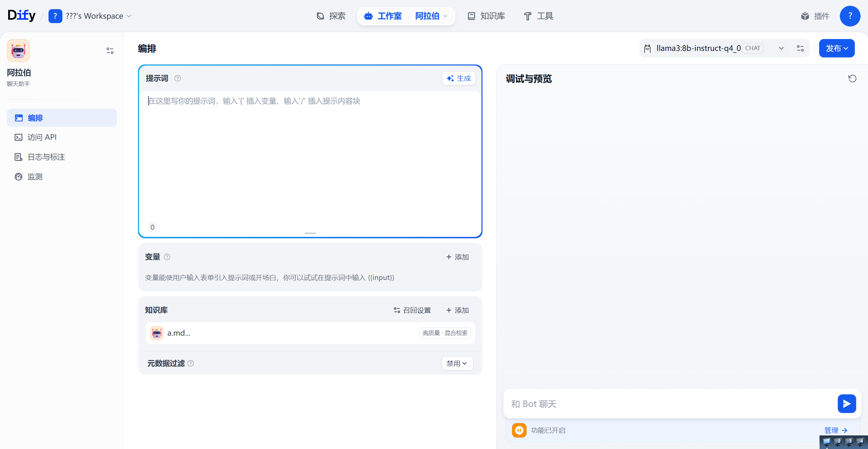Click the blue send message button
This screenshot has height=449, width=868.
[847, 404]
